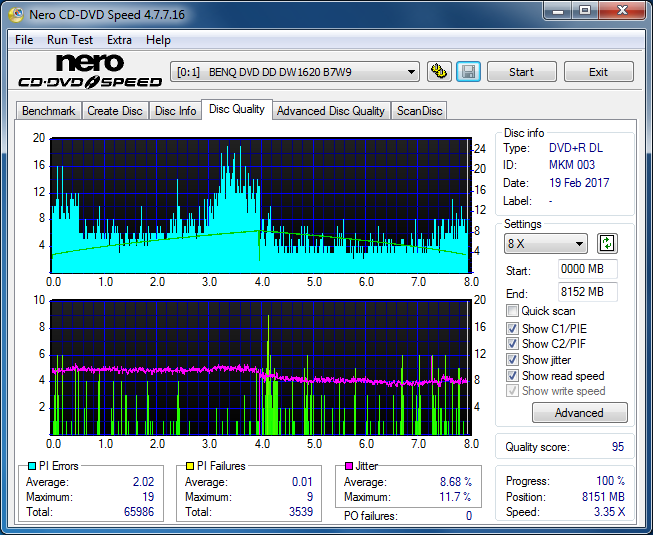The width and height of the screenshot is (653, 535).
Task: Click the Start button
Action: point(521,72)
